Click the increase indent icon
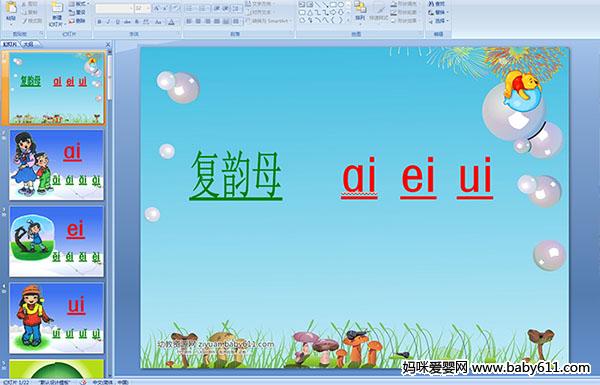The height and width of the screenshot is (385, 600). [226, 8]
